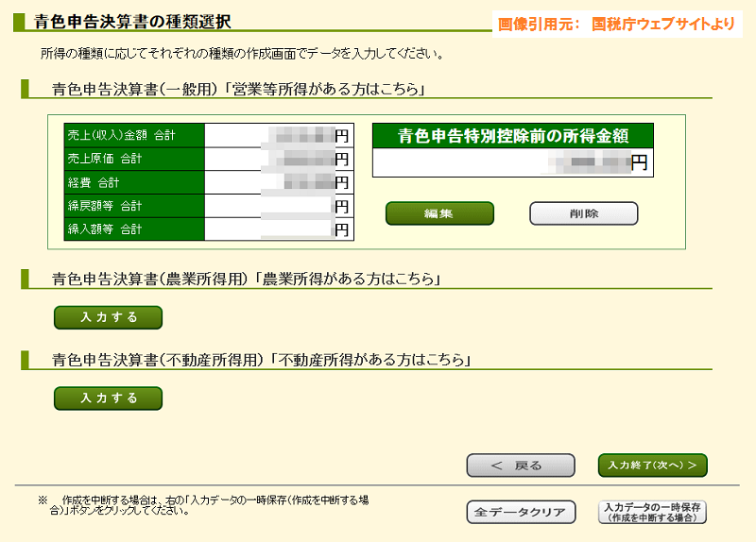This screenshot has width=756, height=542.
Task: Select the 繰戻額等 合計 value field
Action: [279, 206]
